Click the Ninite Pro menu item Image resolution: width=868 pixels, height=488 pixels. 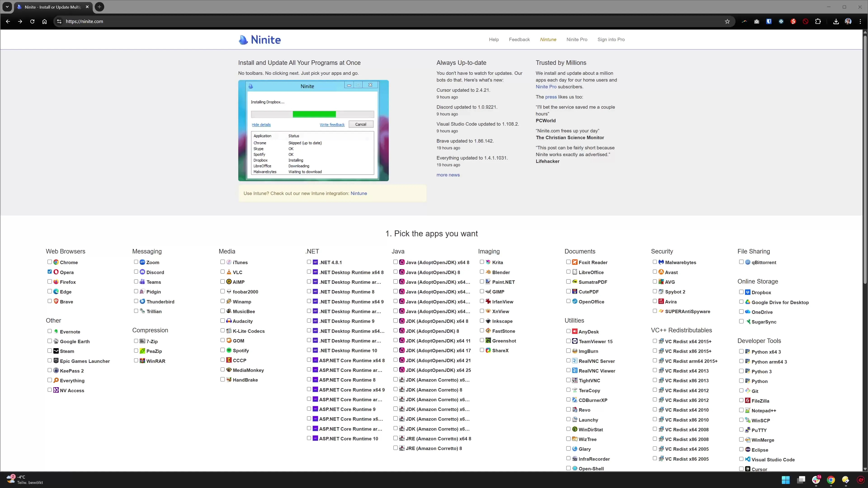[577, 39]
